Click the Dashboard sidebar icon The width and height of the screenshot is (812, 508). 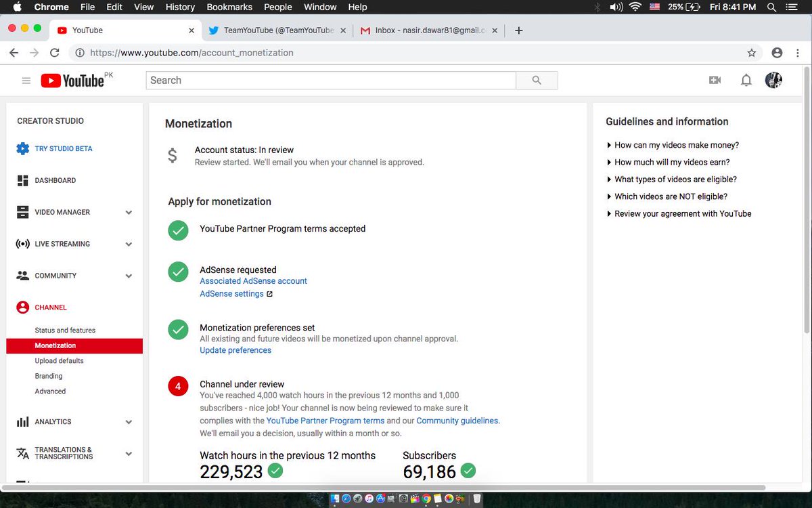pos(23,180)
